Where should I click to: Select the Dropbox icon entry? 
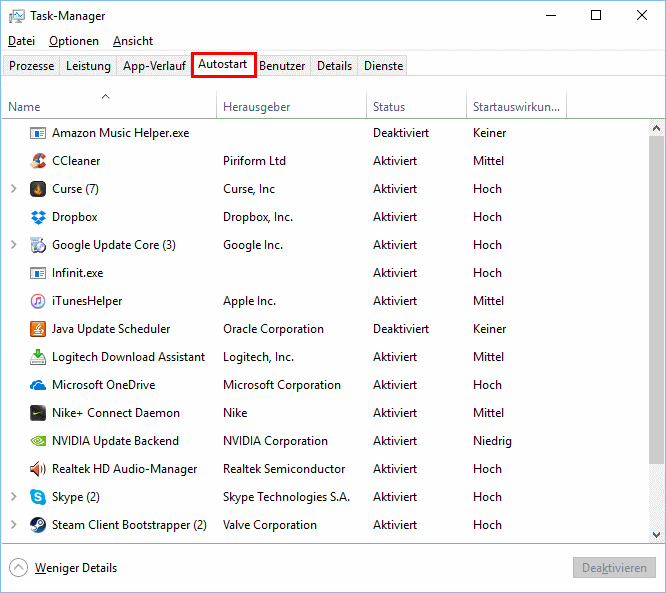(38, 217)
